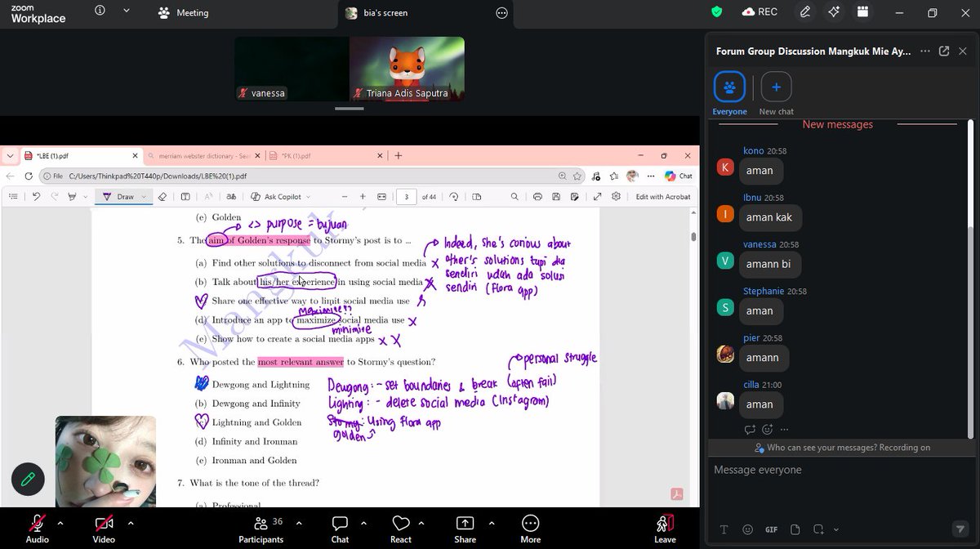Image resolution: width=980 pixels, height=549 pixels.
Task: Open the Participants panel
Action: tap(261, 528)
